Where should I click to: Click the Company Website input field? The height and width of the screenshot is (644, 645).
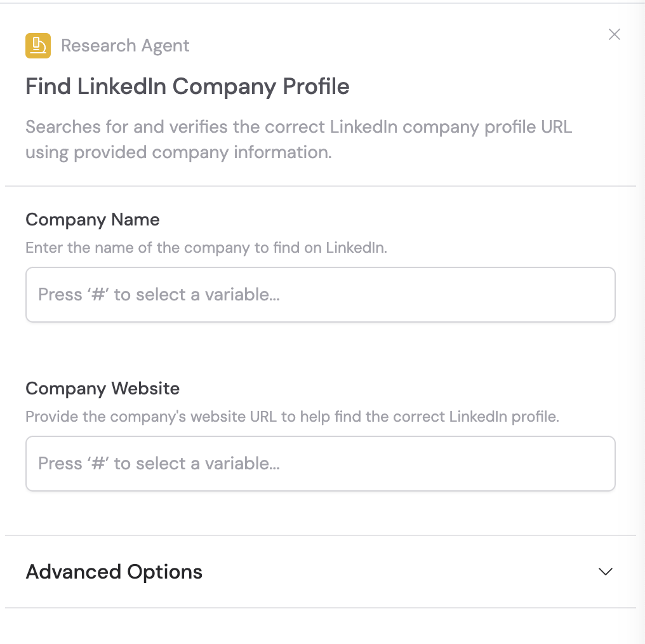(320, 463)
